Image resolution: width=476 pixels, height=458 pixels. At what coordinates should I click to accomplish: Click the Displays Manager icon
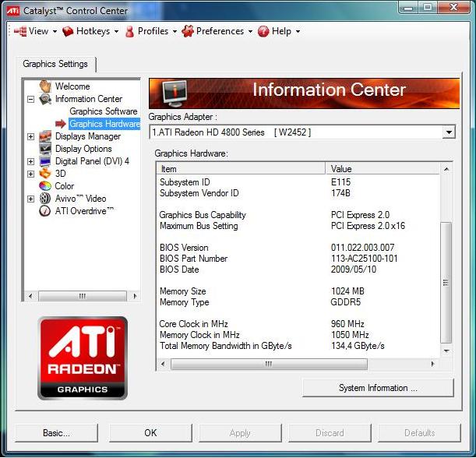(45, 136)
